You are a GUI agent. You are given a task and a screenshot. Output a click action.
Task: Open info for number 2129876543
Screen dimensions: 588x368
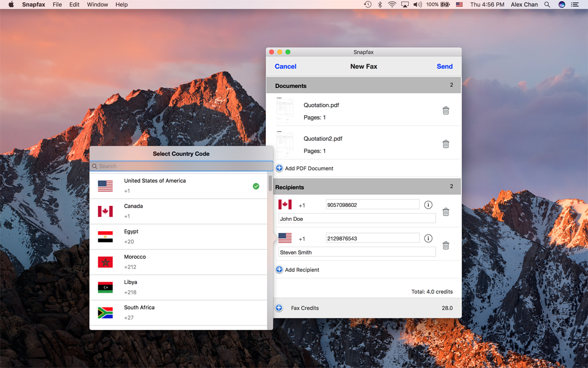click(428, 238)
